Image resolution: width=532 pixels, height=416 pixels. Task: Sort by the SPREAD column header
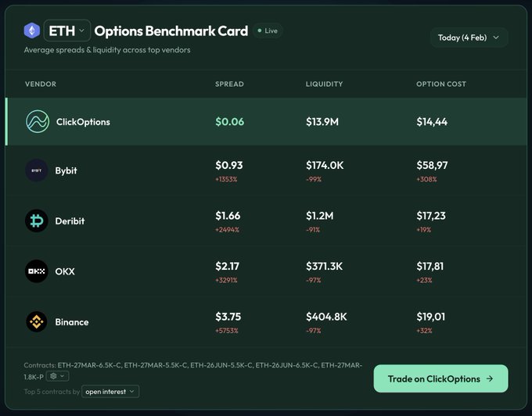click(229, 84)
